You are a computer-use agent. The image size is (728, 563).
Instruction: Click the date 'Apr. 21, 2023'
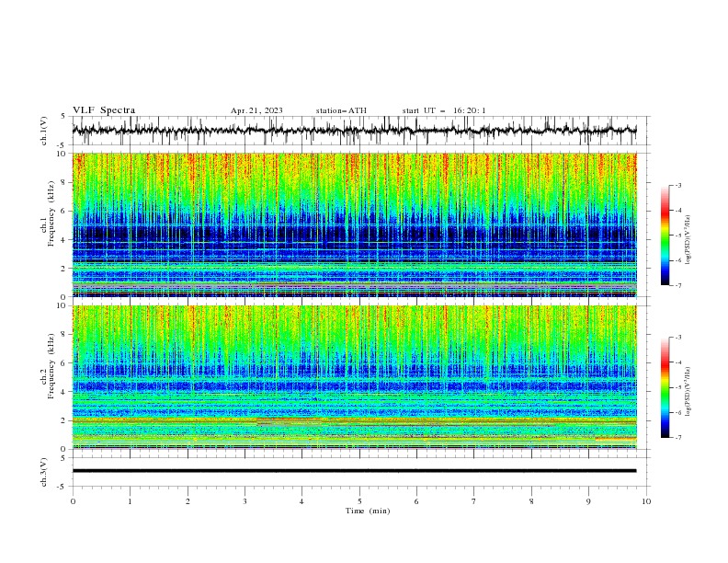point(256,110)
